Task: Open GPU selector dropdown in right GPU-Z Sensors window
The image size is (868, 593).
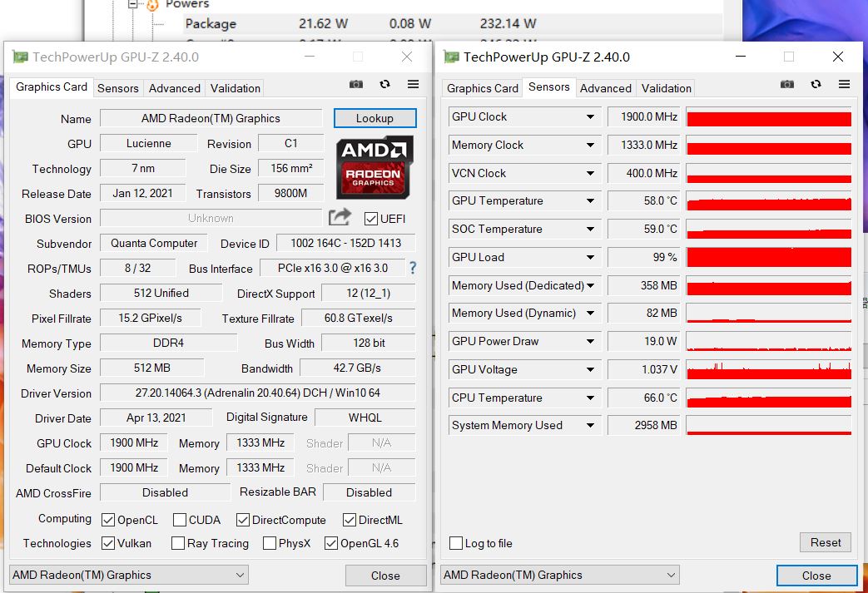Action: 671,576
